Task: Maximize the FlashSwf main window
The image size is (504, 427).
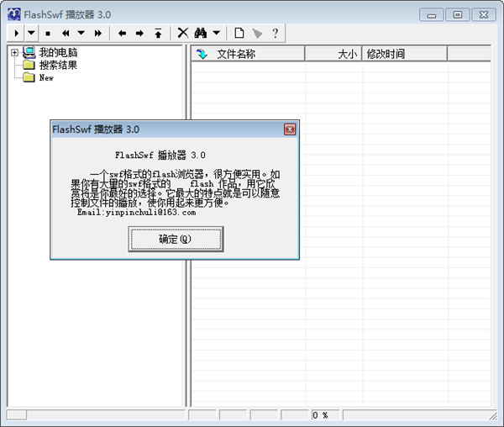Action: click(458, 15)
